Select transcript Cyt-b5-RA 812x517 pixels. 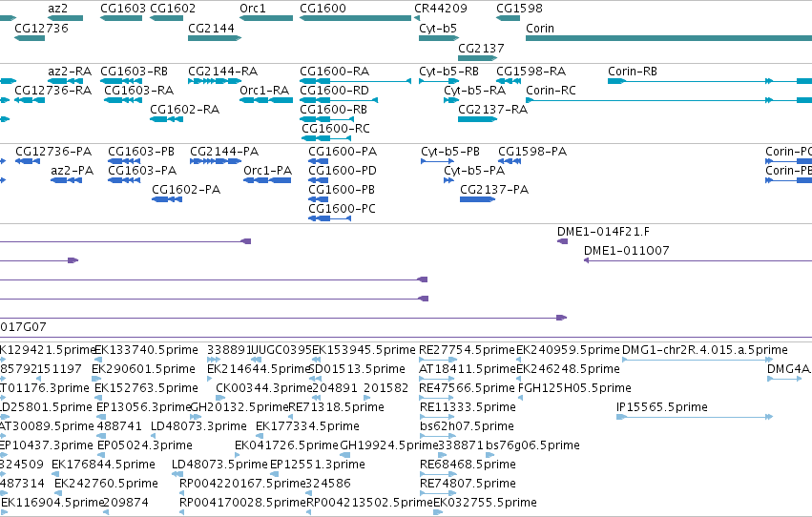451,100
